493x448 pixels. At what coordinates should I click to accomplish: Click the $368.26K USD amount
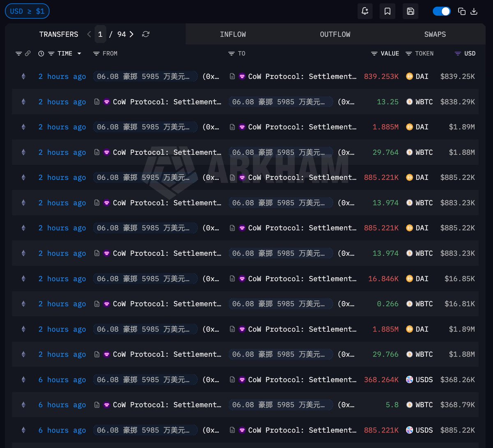pyautogui.click(x=458, y=380)
